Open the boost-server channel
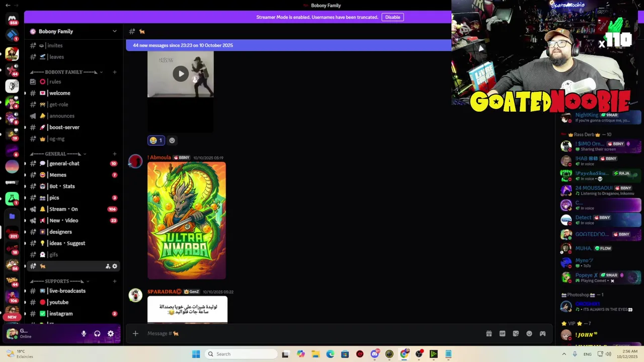Image resolution: width=644 pixels, height=362 pixels. click(x=73, y=127)
